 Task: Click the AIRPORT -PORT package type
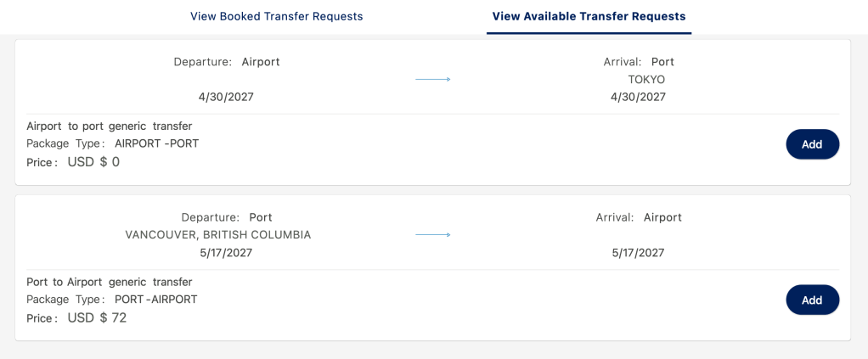pos(156,143)
